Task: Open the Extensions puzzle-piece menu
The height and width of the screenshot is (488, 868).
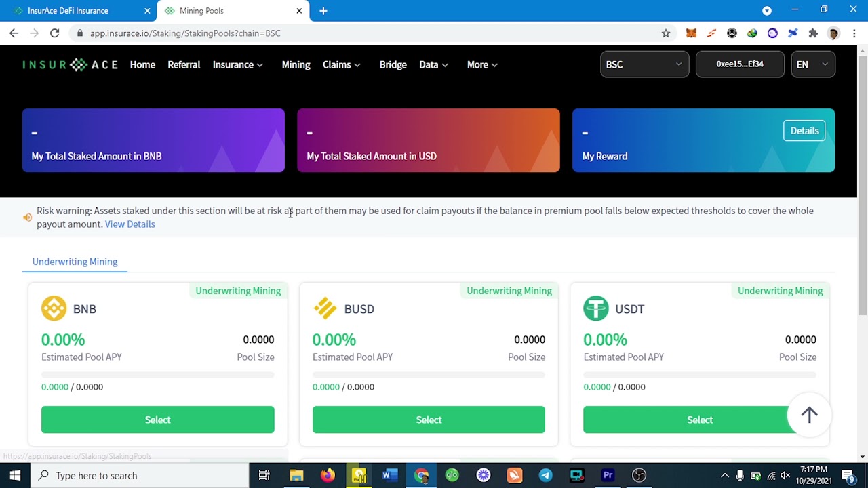Action: [814, 33]
